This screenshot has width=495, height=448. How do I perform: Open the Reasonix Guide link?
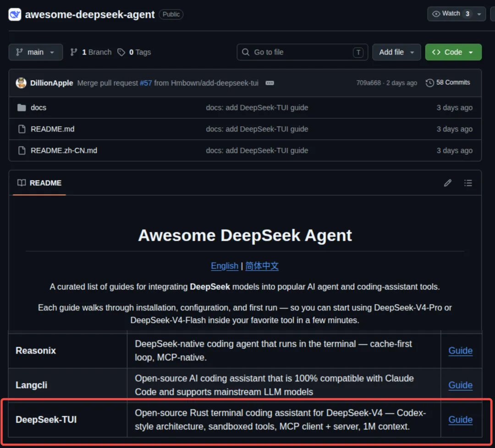pos(460,350)
